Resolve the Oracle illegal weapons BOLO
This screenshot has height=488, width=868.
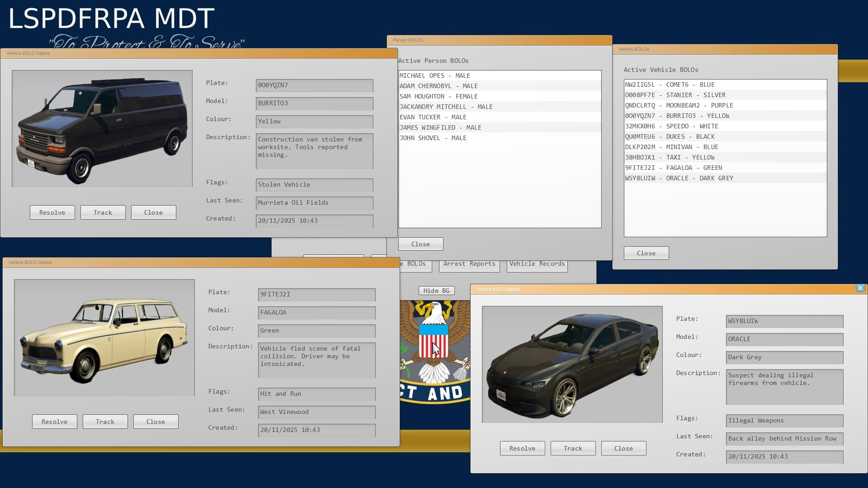point(522,448)
